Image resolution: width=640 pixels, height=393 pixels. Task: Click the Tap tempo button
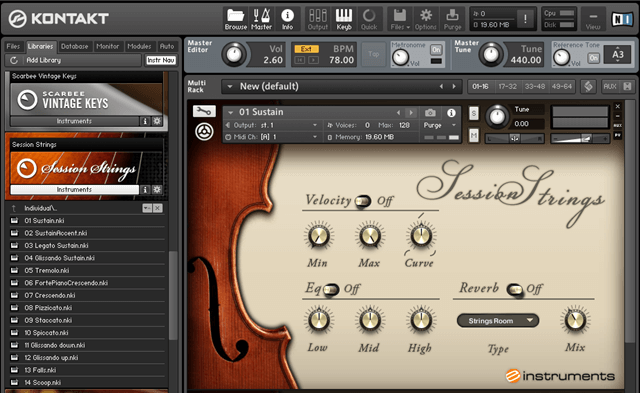[x=373, y=54]
